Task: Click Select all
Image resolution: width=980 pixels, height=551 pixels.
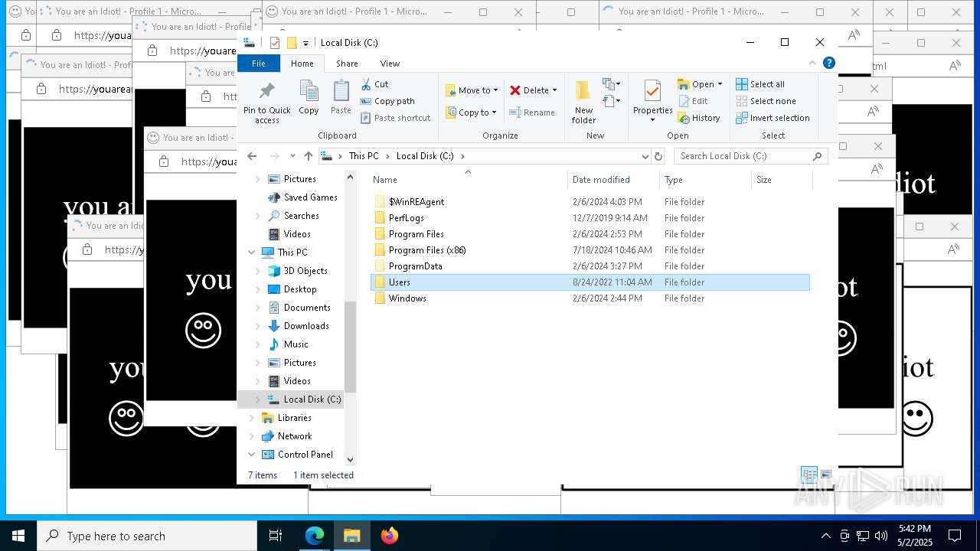Action: 760,84
